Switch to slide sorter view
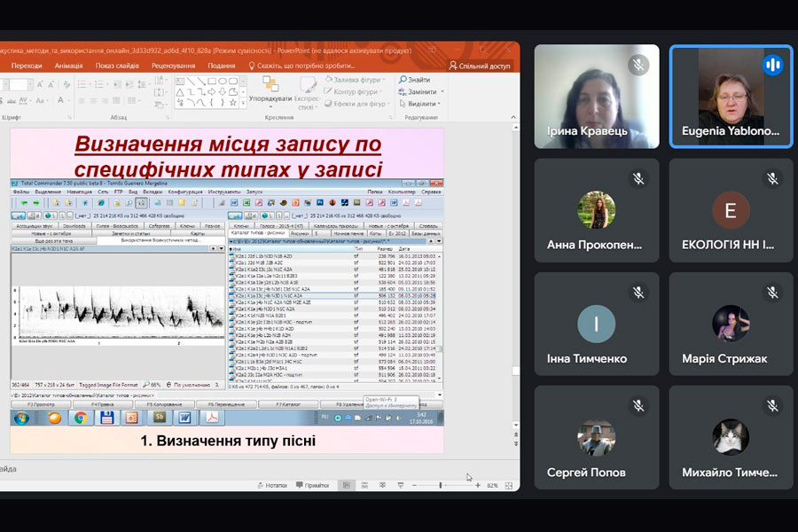This screenshot has width=798, height=532. click(365, 485)
